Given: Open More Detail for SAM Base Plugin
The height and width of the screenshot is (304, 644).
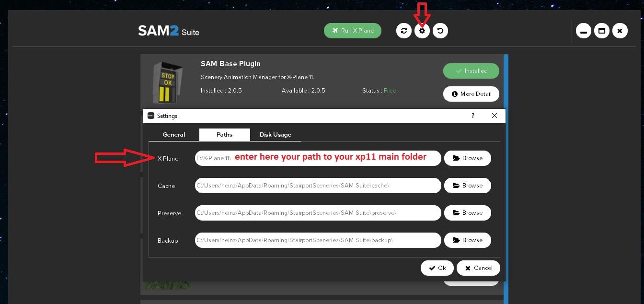Looking at the screenshot, I should 471,94.
